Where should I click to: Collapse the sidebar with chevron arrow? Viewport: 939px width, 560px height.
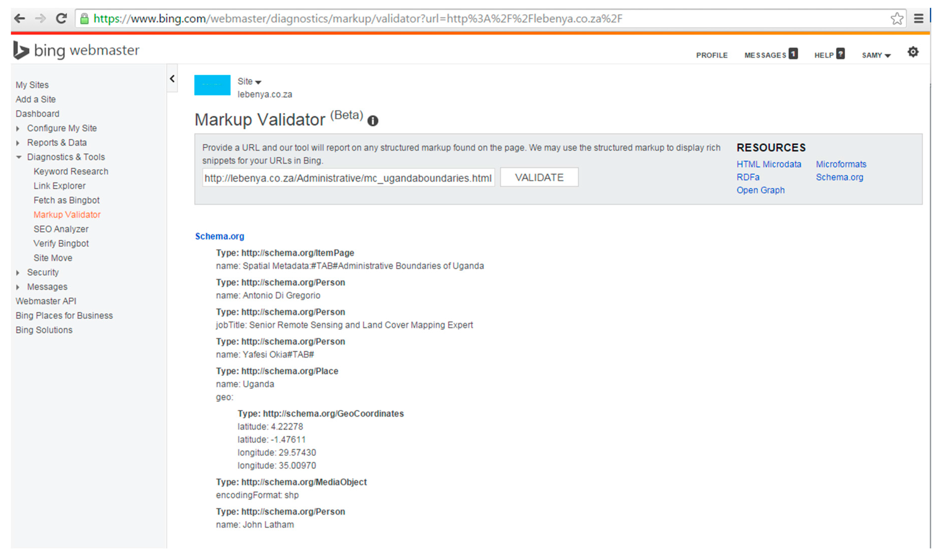pyautogui.click(x=172, y=78)
